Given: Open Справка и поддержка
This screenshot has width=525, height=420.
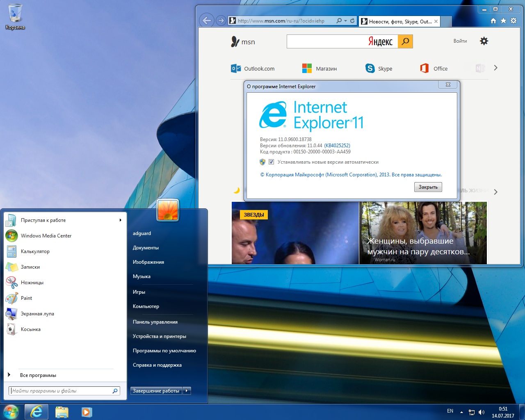Looking at the screenshot, I should (x=157, y=365).
